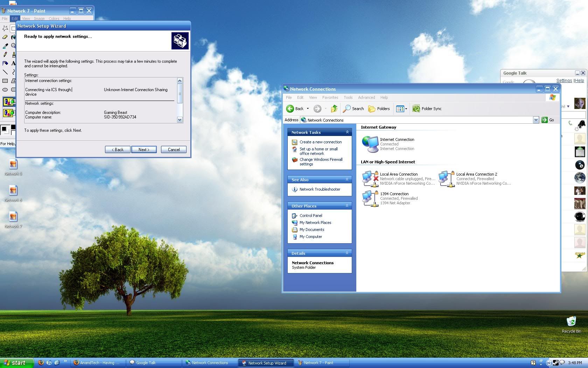Click the Up folder toolbar icon
Image resolution: width=588 pixels, height=368 pixels.
click(x=334, y=109)
